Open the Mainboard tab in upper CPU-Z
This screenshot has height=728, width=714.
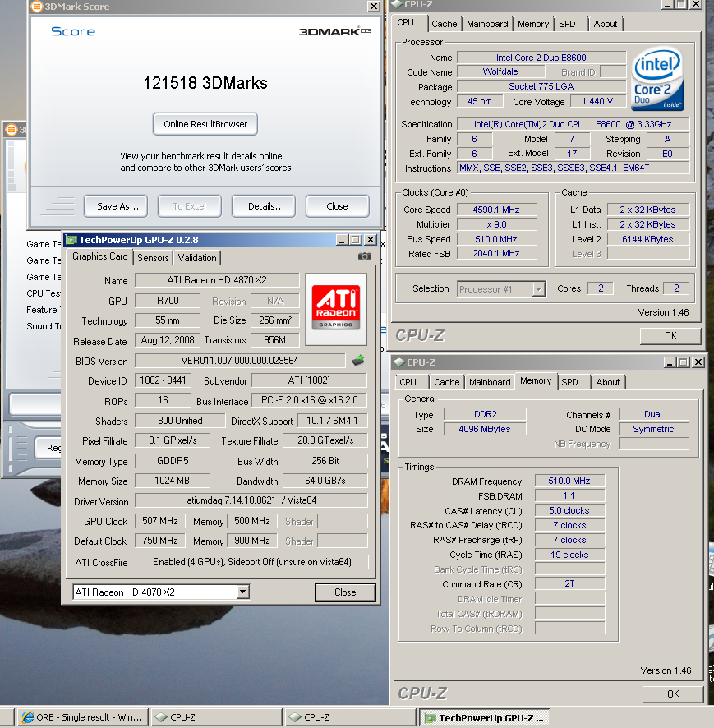tap(487, 24)
